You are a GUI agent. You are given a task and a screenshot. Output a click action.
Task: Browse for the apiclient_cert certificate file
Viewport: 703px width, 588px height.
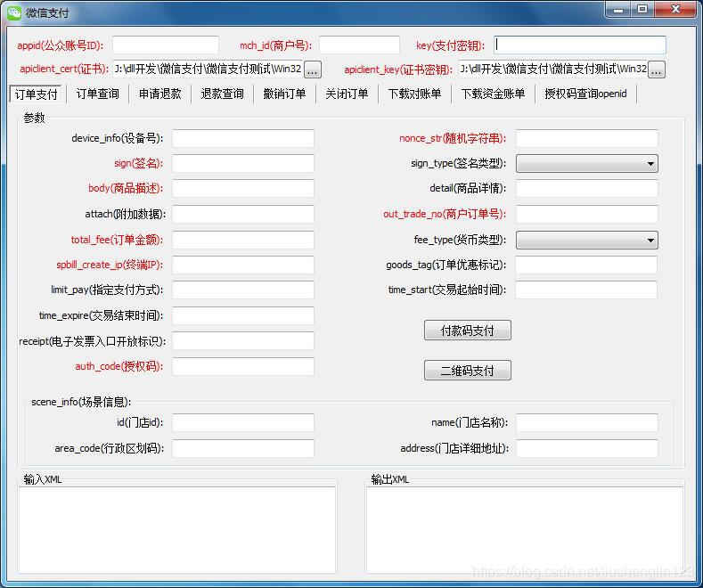[x=313, y=69]
